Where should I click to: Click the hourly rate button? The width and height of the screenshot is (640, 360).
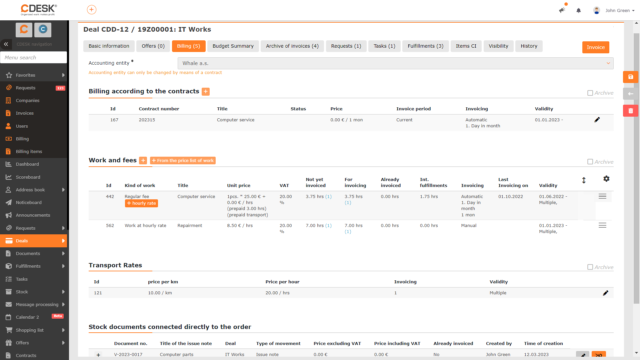coord(141,203)
